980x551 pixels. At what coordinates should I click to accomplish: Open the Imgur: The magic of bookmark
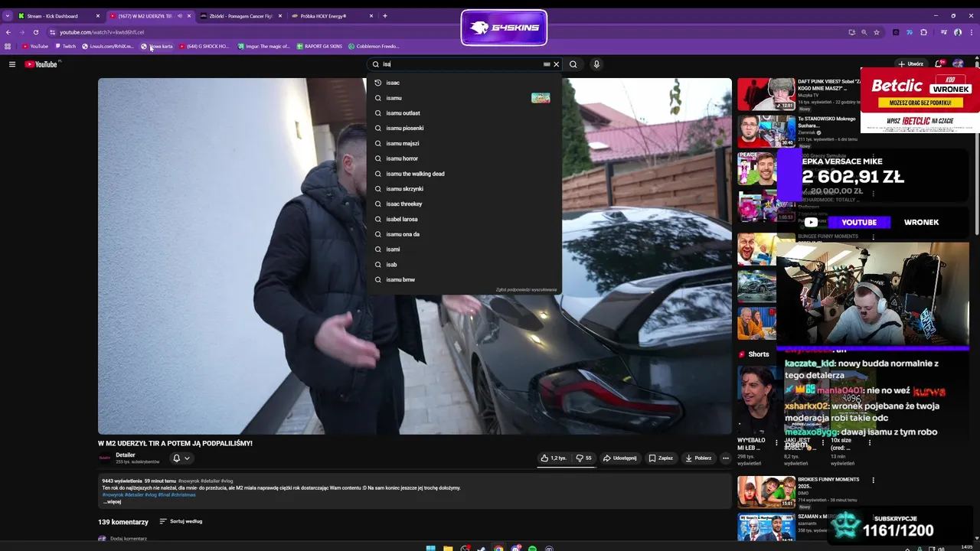click(x=263, y=47)
